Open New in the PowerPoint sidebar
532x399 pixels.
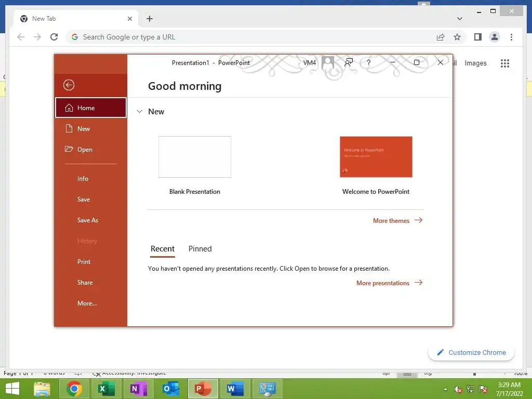pos(90,129)
